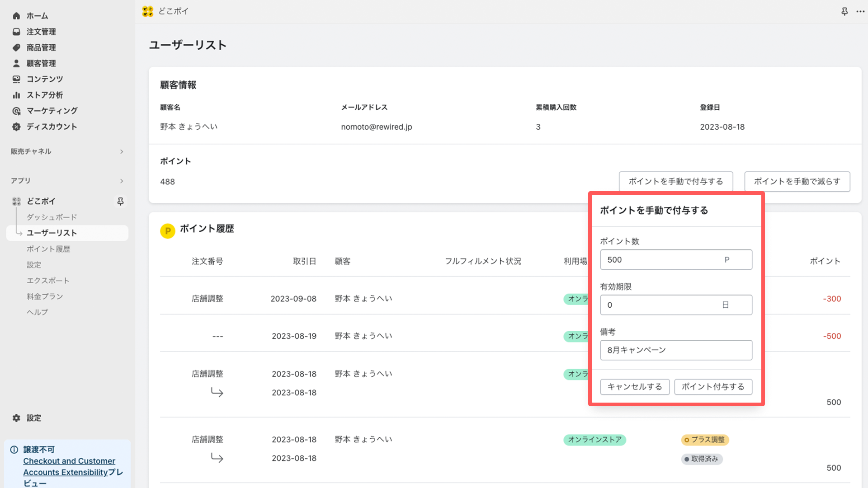Click the 店舗調整 label in the 2023-09-08 row
The width and height of the screenshot is (868, 488).
[x=207, y=299]
